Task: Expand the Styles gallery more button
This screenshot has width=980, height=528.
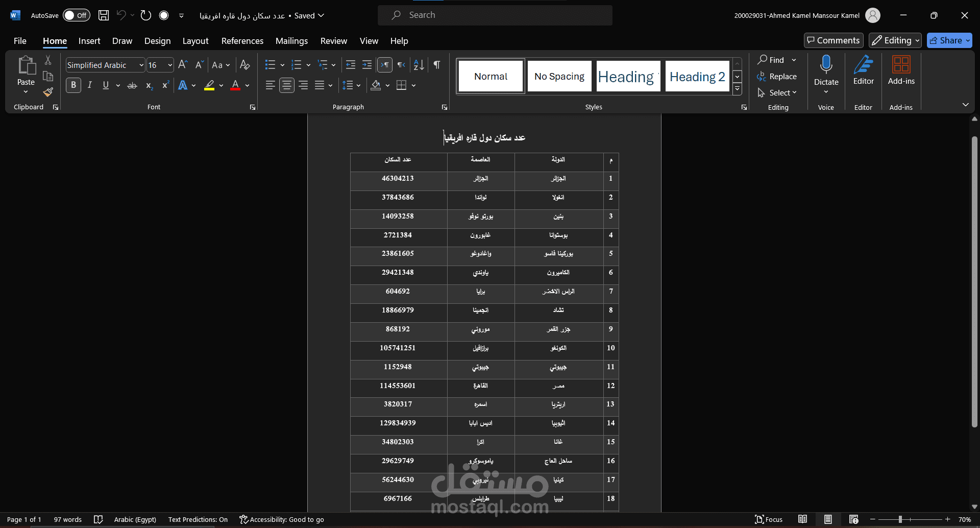Action: pos(738,89)
